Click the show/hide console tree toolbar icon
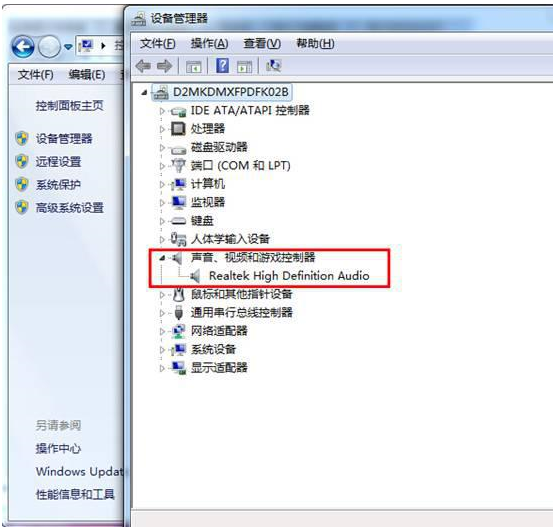 tap(194, 66)
